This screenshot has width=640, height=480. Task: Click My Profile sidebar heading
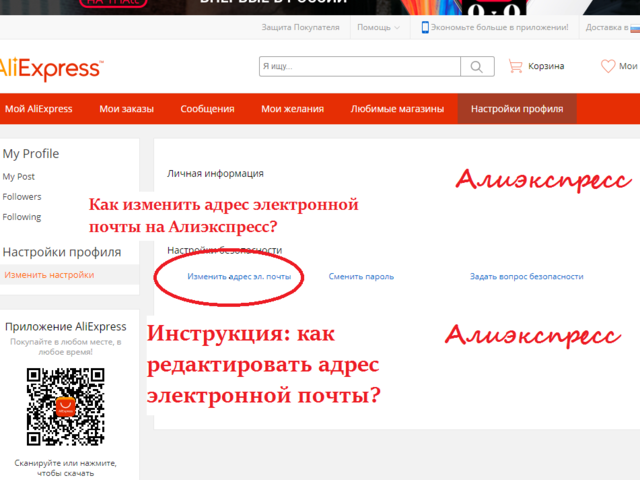point(31,154)
